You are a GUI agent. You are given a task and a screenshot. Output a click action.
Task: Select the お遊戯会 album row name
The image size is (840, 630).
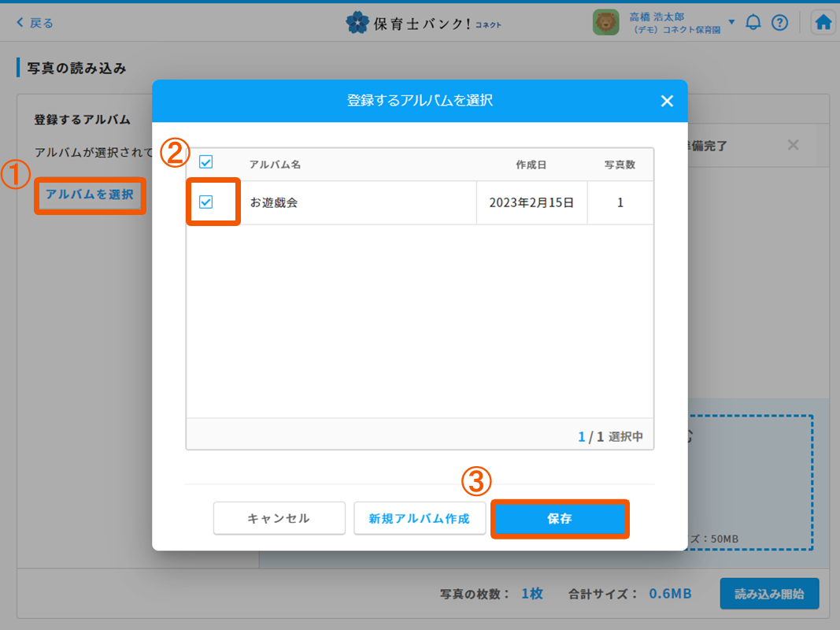coord(274,202)
